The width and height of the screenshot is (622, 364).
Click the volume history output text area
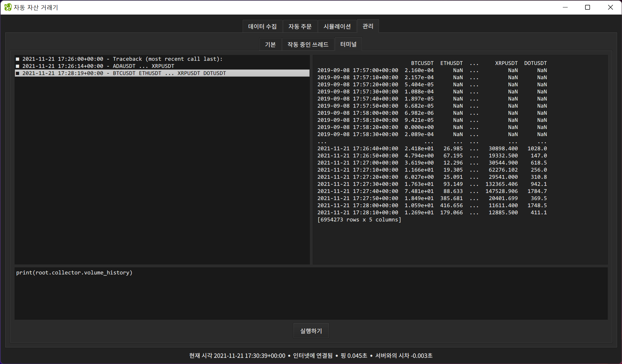coord(460,159)
